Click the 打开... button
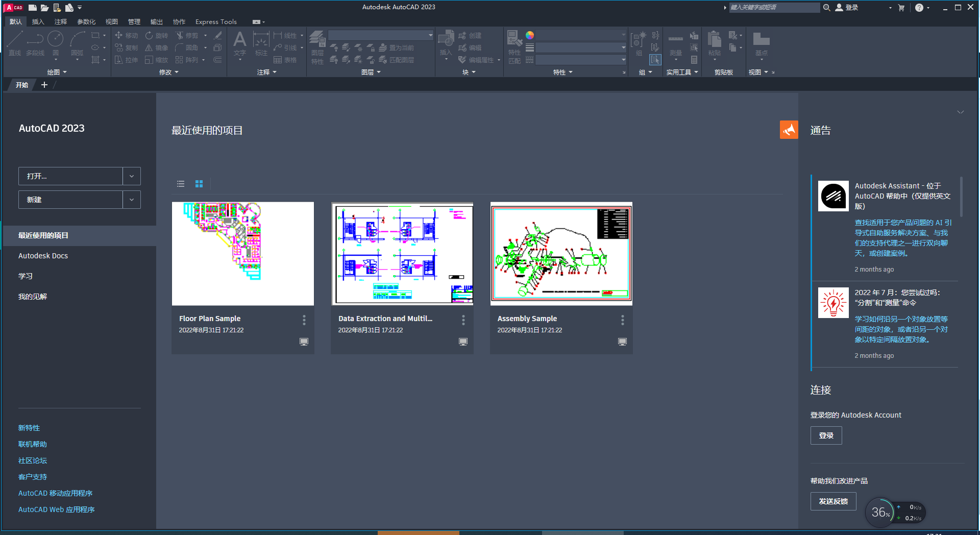 coord(70,176)
